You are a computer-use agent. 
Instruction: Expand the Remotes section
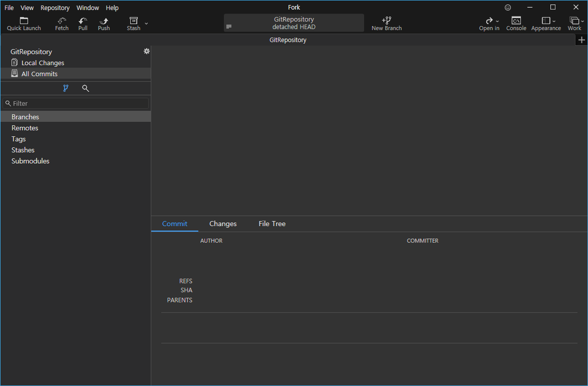pos(76,128)
